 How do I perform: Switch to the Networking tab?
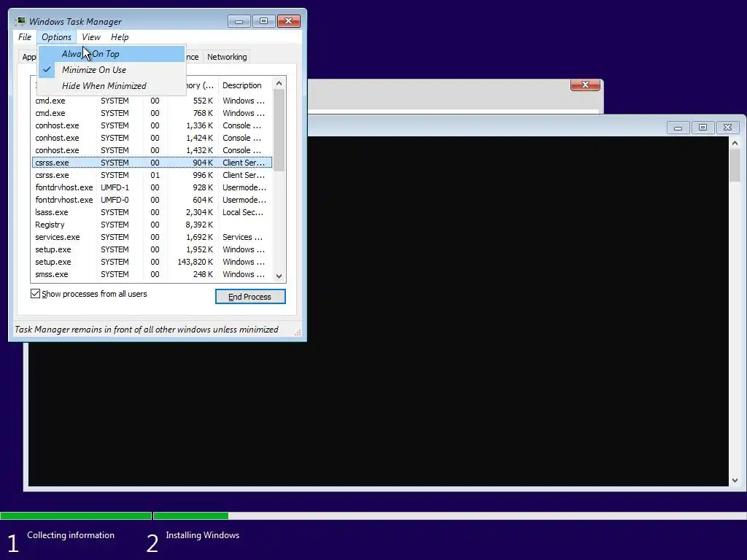click(x=227, y=57)
